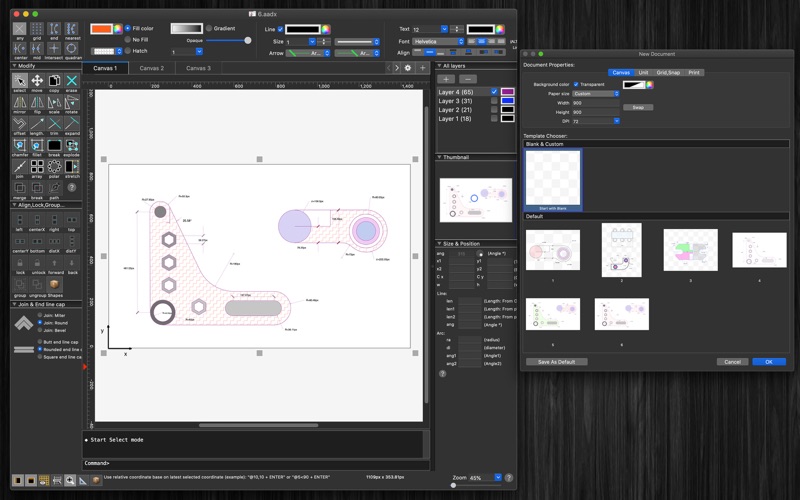Use the 'erase' tool icon
The width and height of the screenshot is (800, 500).
click(x=71, y=81)
